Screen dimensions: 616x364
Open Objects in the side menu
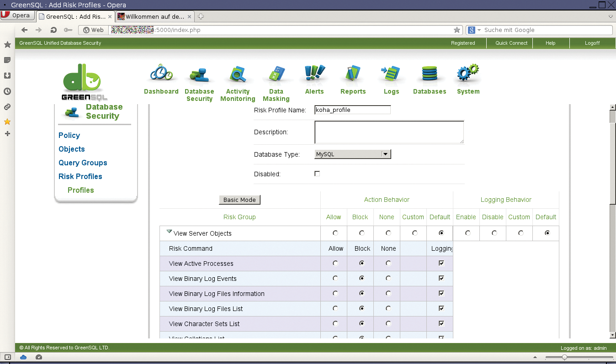coord(72,149)
